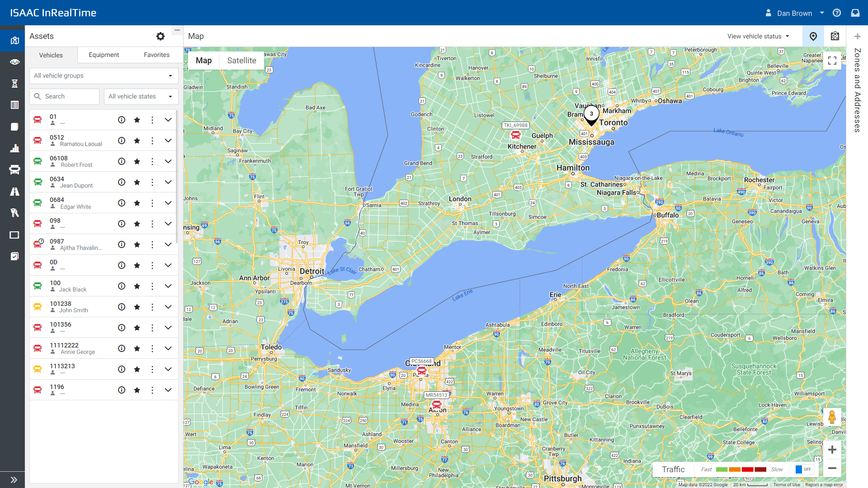Image resolution: width=868 pixels, height=488 pixels.
Task: Click View vehicle status button
Action: 758,36
